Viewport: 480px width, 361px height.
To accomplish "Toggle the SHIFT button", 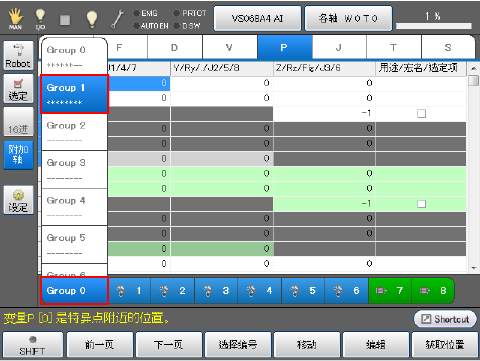I will pyautogui.click(x=32, y=345).
